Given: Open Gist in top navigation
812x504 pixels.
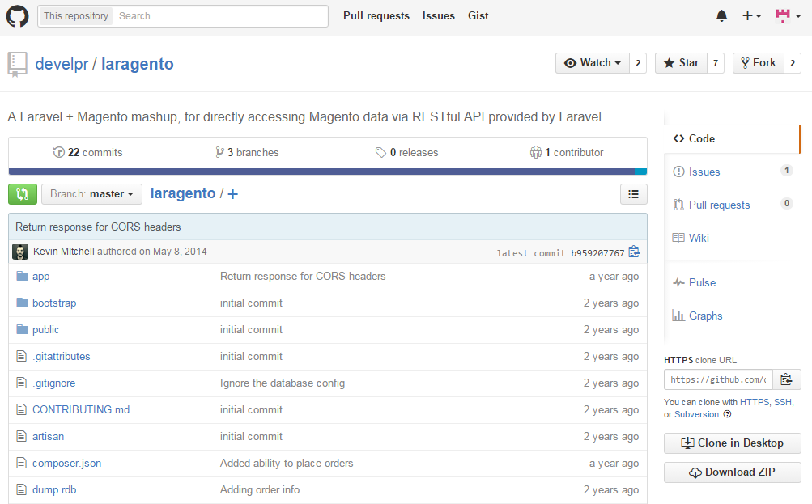Looking at the screenshot, I should [478, 16].
